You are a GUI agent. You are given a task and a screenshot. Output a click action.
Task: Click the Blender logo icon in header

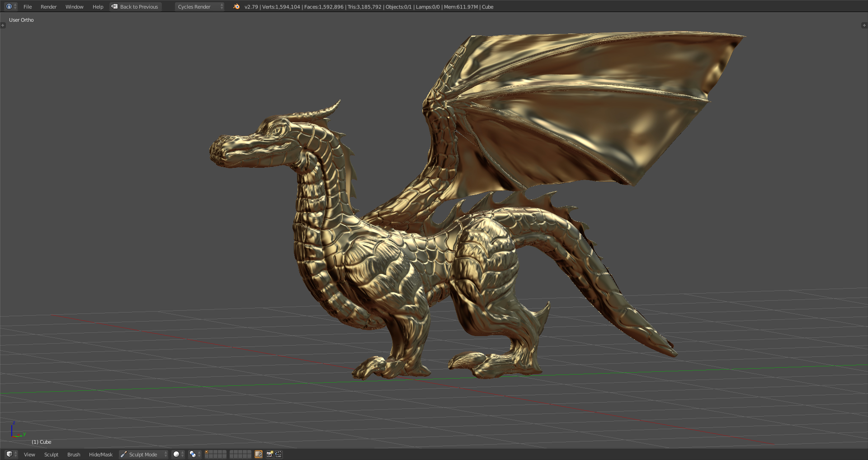(x=236, y=7)
